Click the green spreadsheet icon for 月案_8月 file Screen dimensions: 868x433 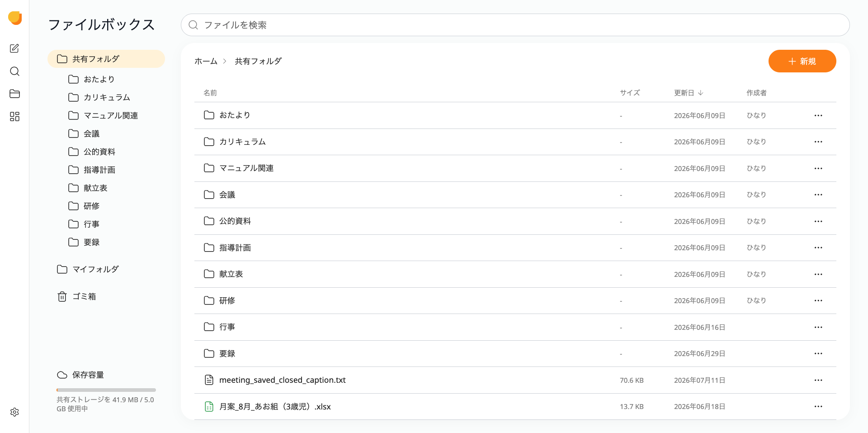[209, 406]
